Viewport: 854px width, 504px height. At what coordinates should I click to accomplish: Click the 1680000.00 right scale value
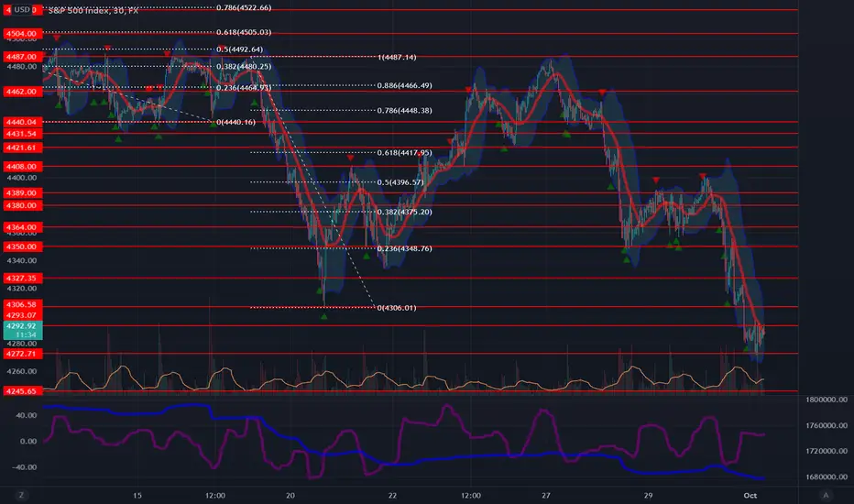[827, 477]
